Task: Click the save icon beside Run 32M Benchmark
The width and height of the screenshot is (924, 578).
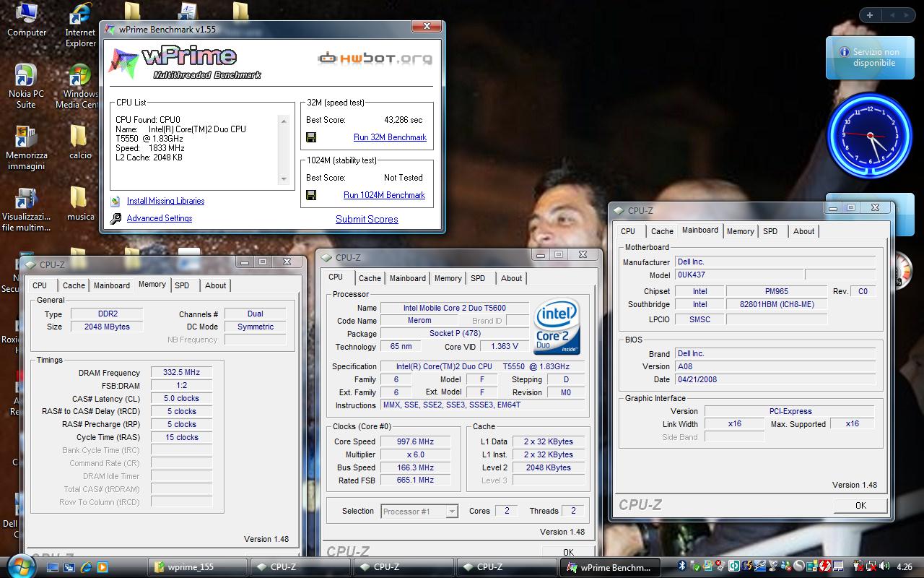Action: tap(311, 137)
